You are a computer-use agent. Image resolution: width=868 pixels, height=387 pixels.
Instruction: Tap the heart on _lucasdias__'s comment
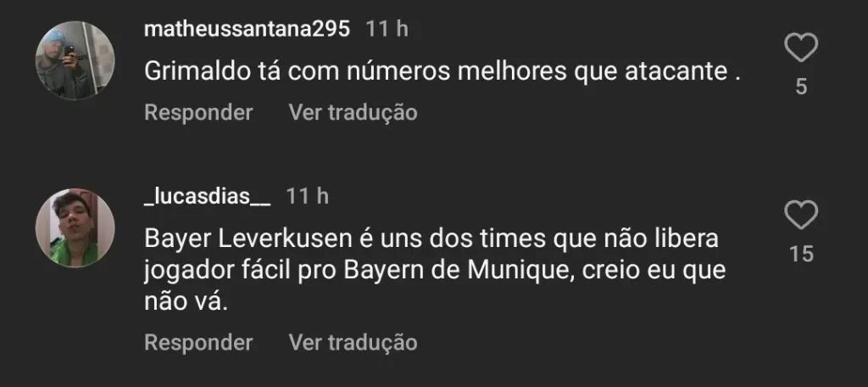(800, 216)
